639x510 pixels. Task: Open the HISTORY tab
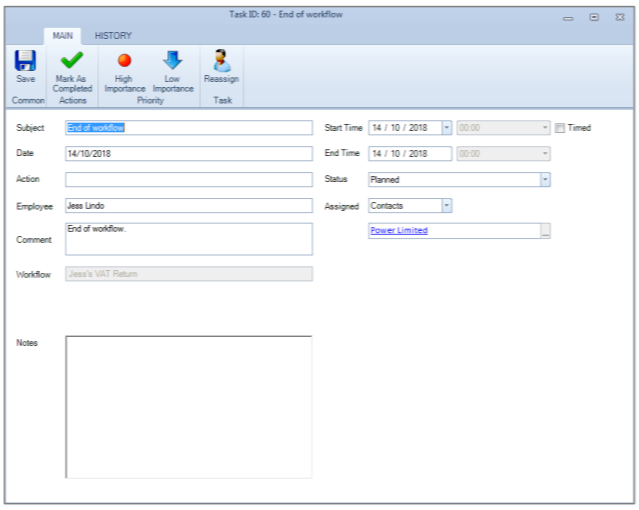pos(113,36)
